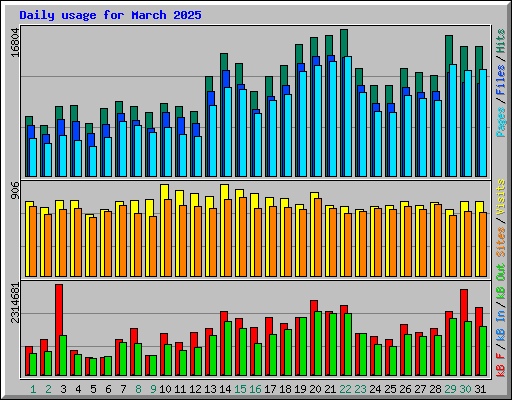Click day label 27 on the x-axis
This screenshot has width=512, height=400.
tap(420, 389)
